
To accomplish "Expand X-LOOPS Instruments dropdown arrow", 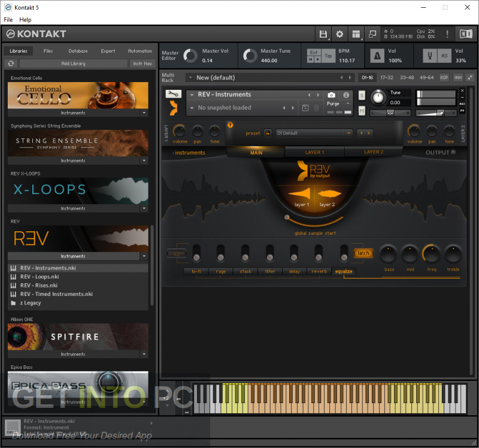I will point(144,208).
